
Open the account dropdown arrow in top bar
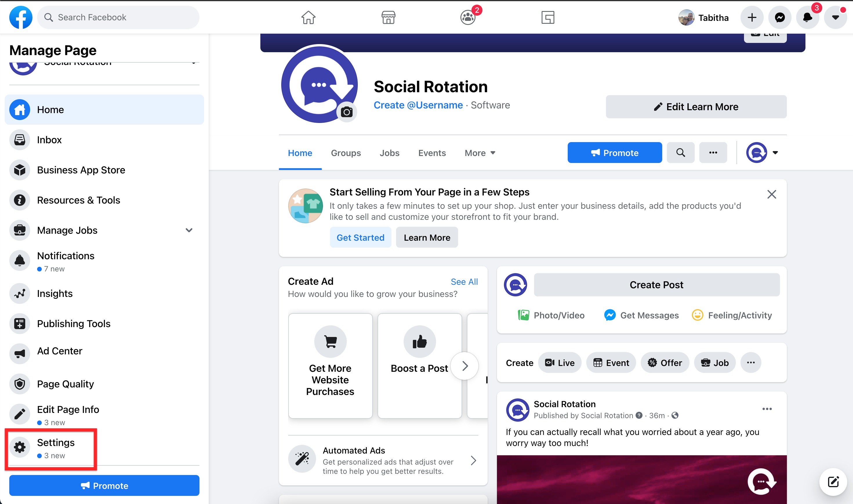[x=835, y=17]
